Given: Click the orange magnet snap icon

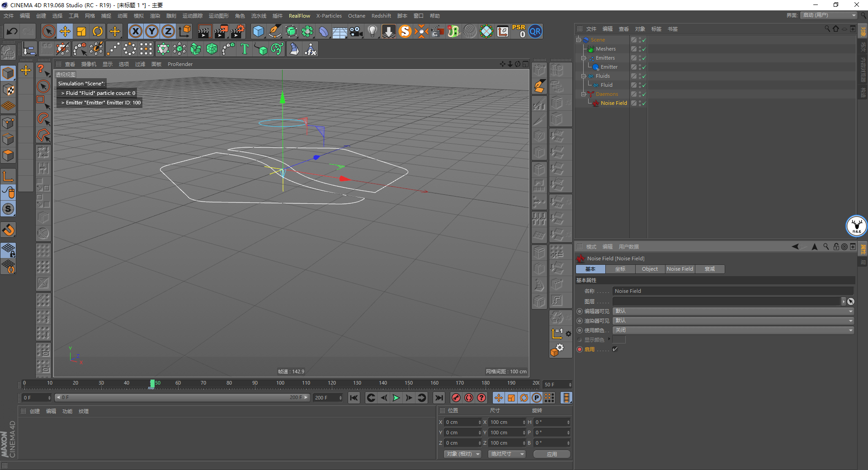Looking at the screenshot, I should (x=8, y=230).
